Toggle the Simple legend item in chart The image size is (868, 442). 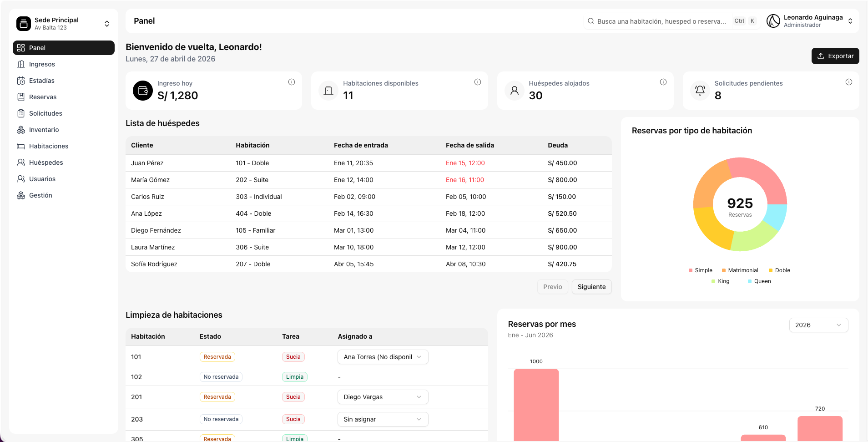[701, 270]
